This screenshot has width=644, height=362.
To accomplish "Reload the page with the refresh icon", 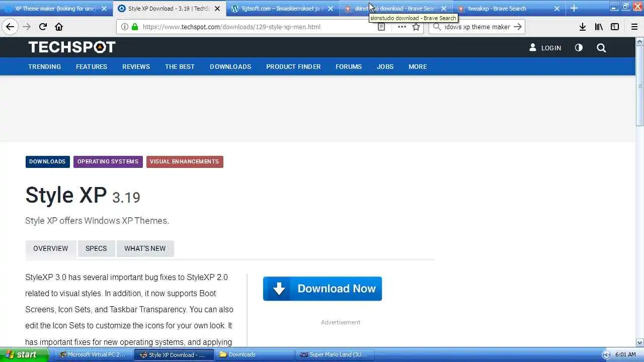I will click(x=43, y=27).
